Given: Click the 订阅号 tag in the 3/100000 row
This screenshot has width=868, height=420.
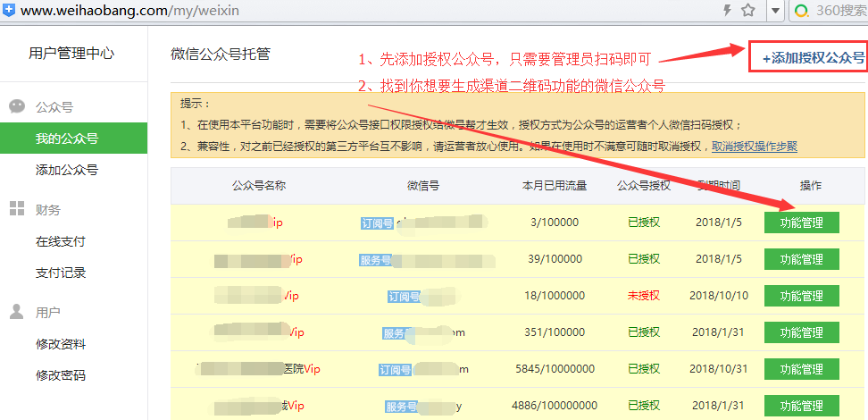Looking at the screenshot, I should coord(377,223).
